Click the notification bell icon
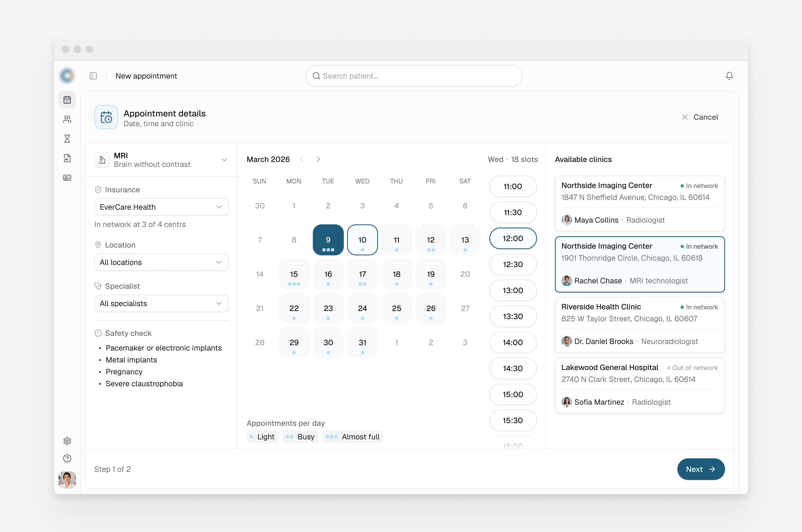Viewport: 802px width, 532px height. (x=729, y=76)
